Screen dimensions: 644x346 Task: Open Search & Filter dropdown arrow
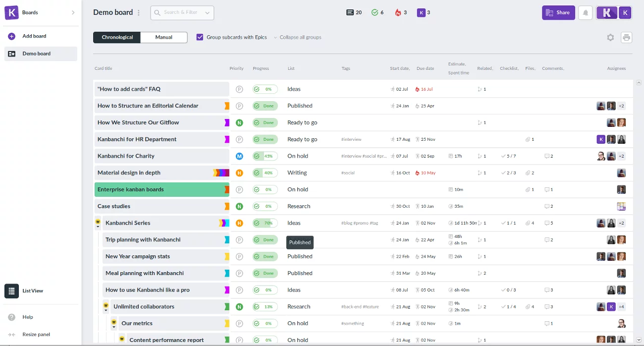(207, 13)
